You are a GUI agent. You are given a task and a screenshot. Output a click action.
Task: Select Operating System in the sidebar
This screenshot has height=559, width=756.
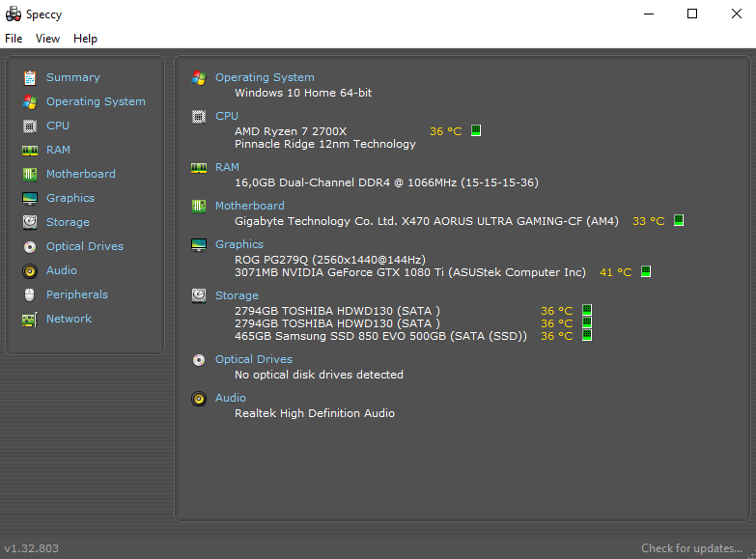[x=96, y=101]
